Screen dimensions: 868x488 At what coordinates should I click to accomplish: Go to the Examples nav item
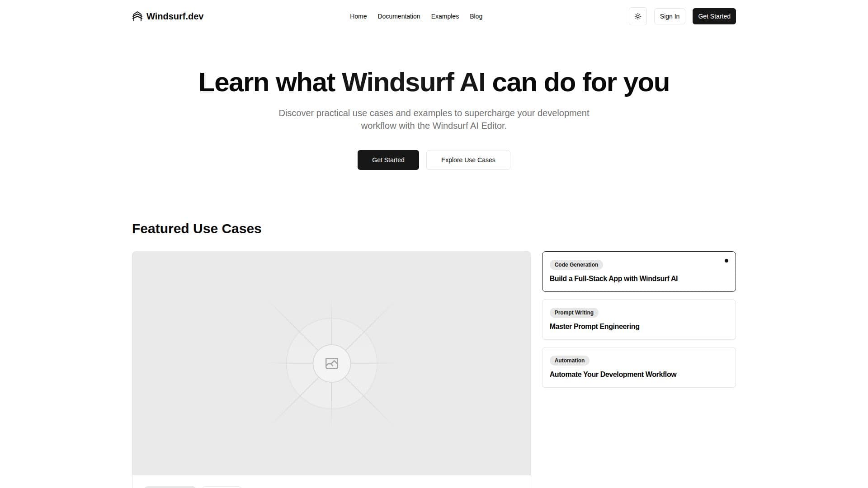click(x=445, y=16)
